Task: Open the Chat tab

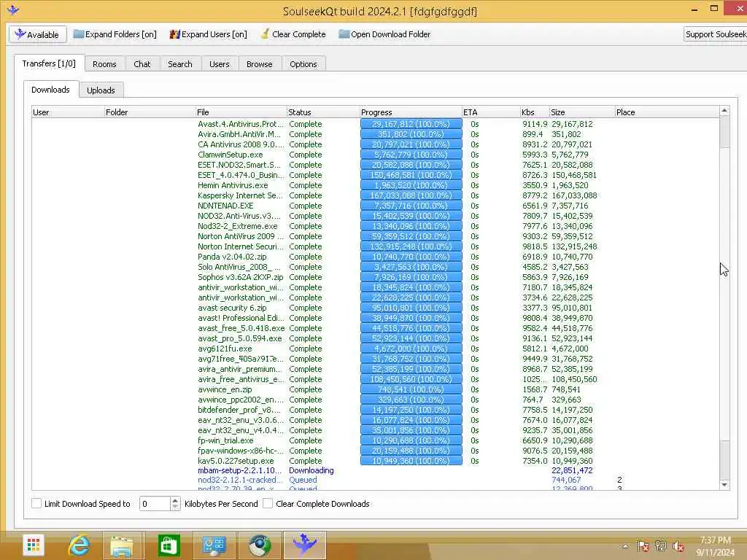Action: tap(142, 64)
